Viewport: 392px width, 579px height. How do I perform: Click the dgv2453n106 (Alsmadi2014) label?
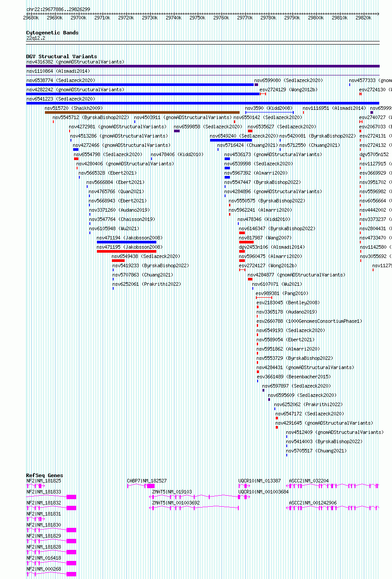click(x=272, y=247)
